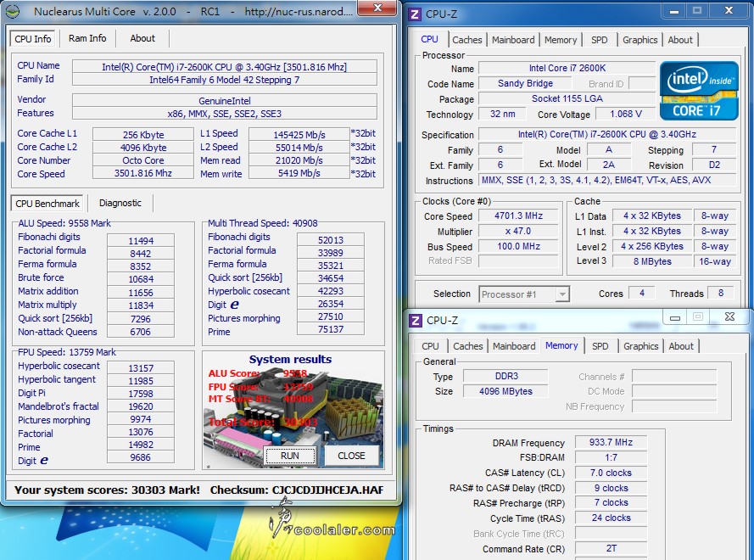Image resolution: width=754 pixels, height=560 pixels.
Task: Open the About tab in the upper CPU-Z window
Action: (680, 40)
